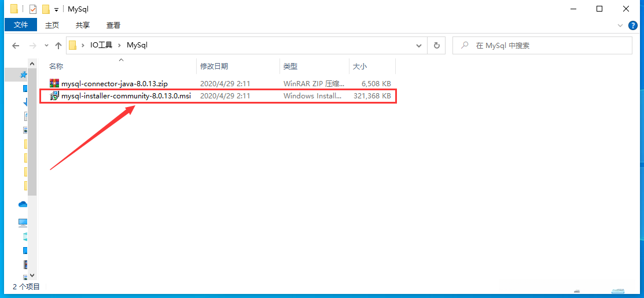Viewport: 644px width, 298px height.
Task: Select the installer icon of mysql-installer-community msi
Action: 54,96
